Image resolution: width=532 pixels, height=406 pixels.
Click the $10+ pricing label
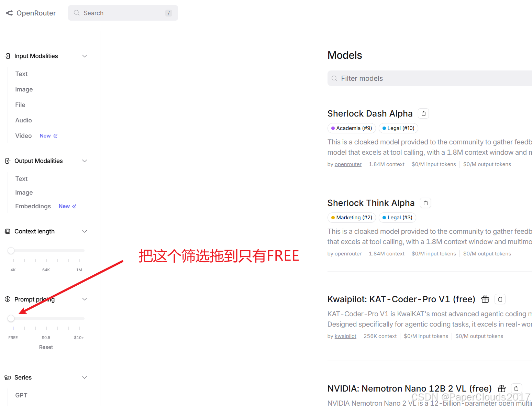tap(79, 338)
